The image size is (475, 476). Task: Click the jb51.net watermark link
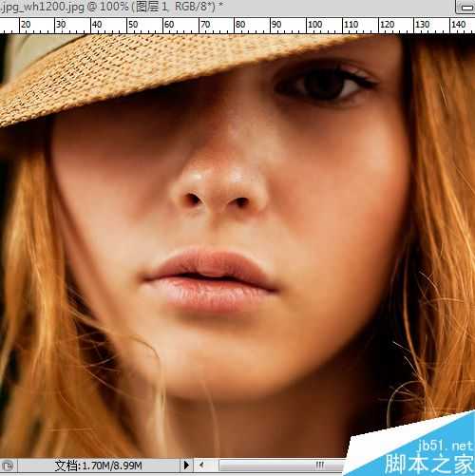445,446
